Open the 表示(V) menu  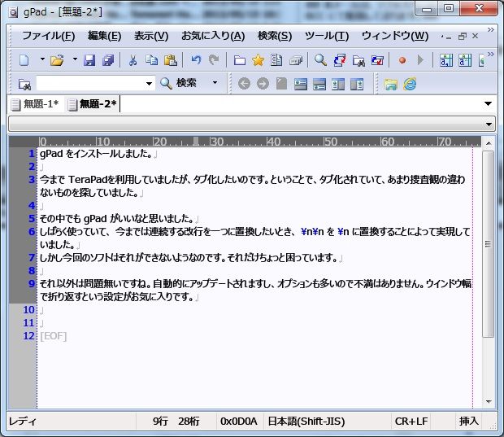tap(151, 36)
